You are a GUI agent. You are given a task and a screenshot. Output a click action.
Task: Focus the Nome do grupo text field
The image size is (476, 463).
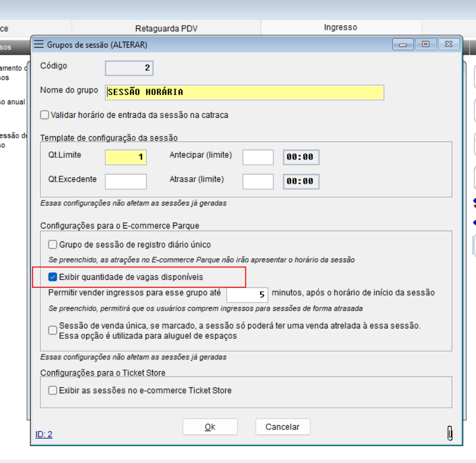click(244, 92)
